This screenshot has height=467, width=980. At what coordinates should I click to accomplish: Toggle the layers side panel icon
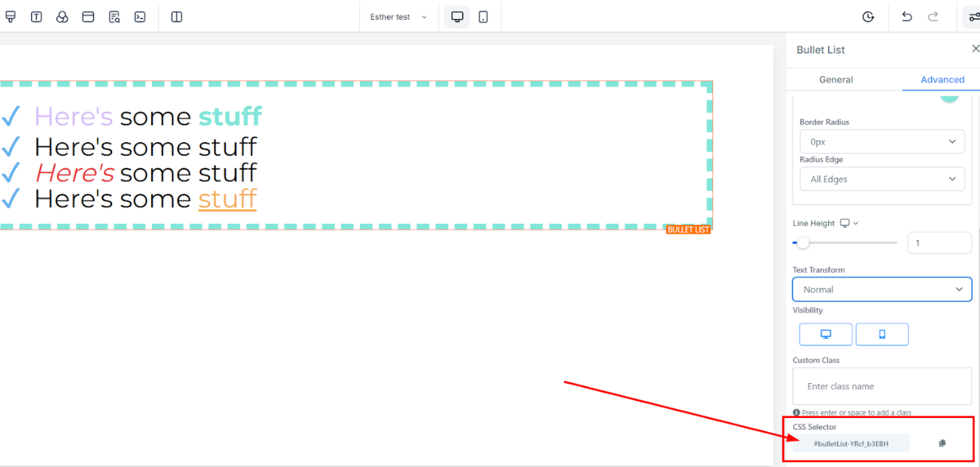(x=177, y=17)
